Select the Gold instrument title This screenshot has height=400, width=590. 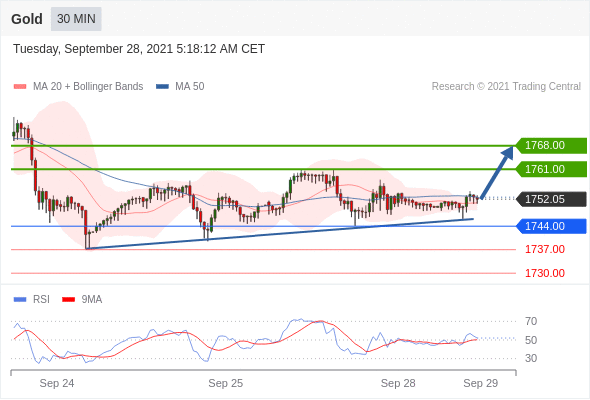(x=27, y=19)
